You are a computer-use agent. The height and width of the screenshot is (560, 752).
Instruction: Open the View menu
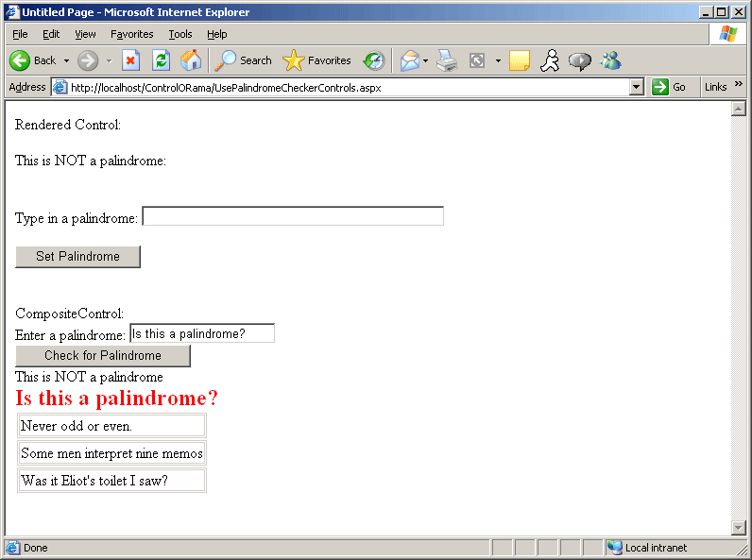(x=85, y=34)
